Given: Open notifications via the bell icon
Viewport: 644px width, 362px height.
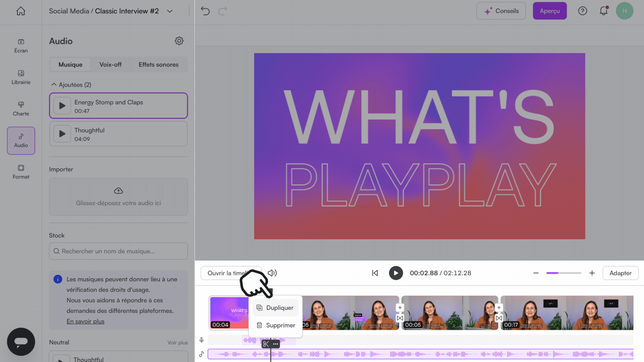Looking at the screenshot, I should (604, 11).
